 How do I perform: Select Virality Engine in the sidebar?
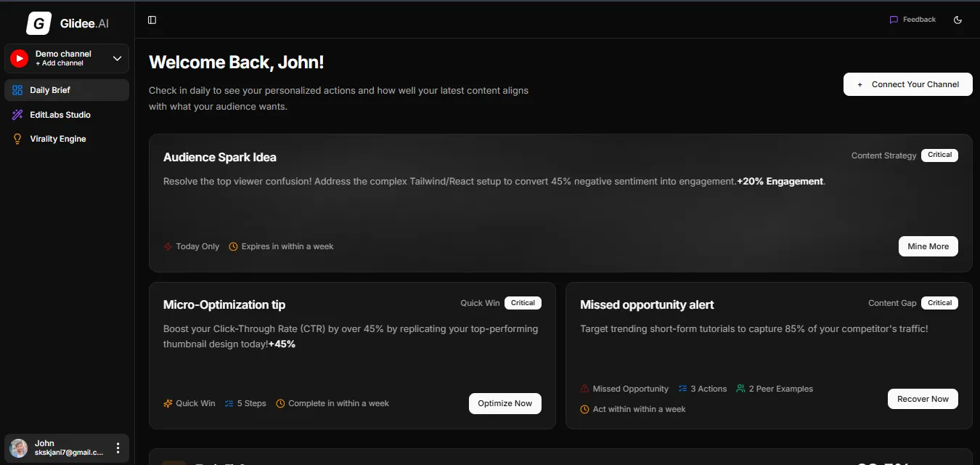[x=58, y=139]
